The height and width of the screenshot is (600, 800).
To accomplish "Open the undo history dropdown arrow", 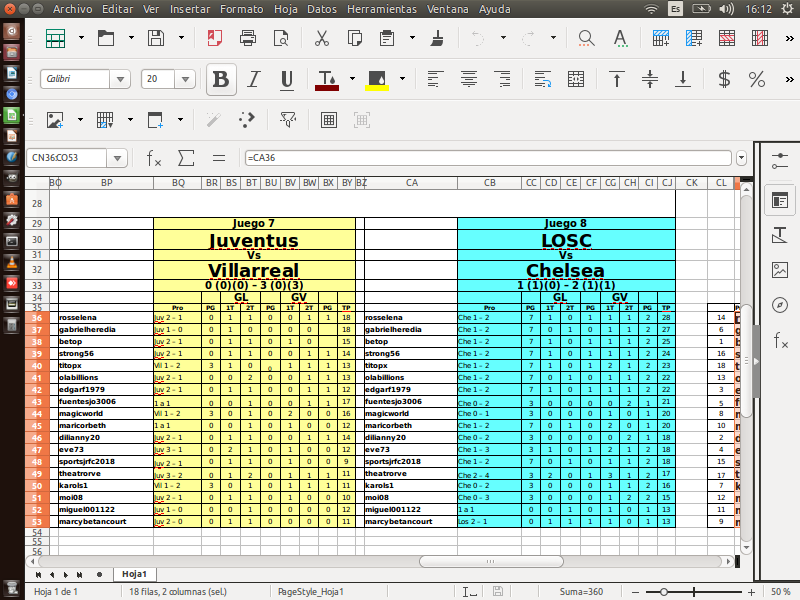I will [x=503, y=37].
